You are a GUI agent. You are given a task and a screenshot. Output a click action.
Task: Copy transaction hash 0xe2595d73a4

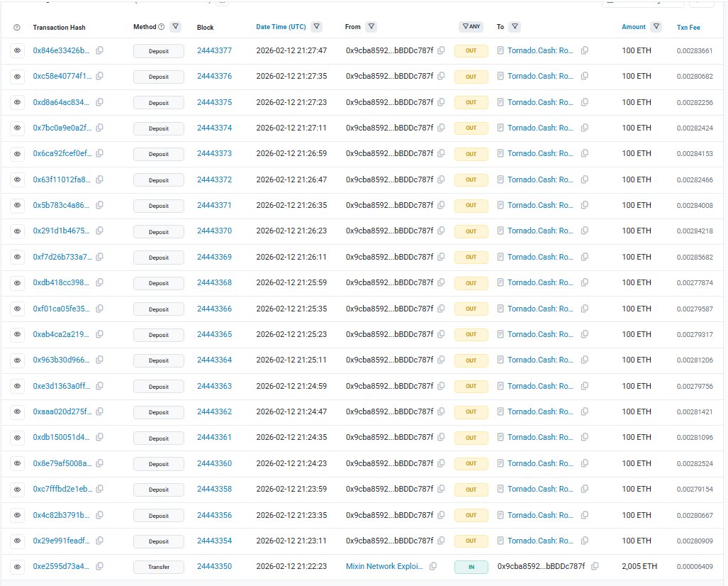click(99, 566)
